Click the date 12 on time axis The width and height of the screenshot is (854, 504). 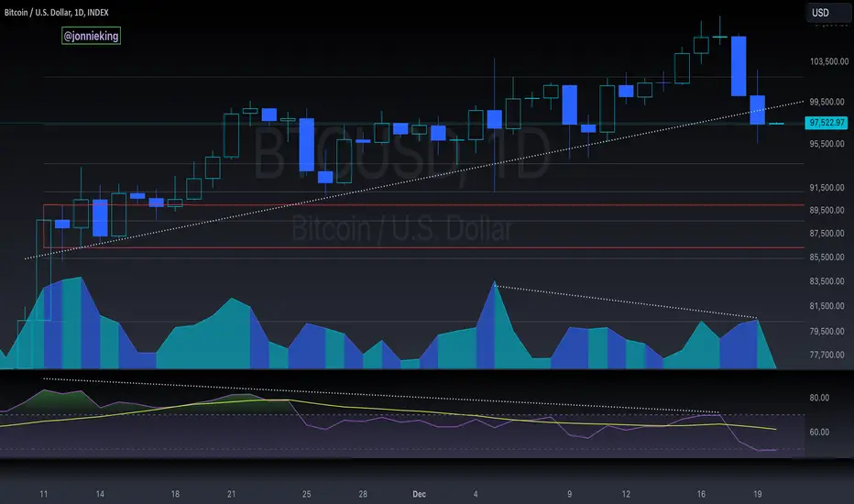[626, 494]
